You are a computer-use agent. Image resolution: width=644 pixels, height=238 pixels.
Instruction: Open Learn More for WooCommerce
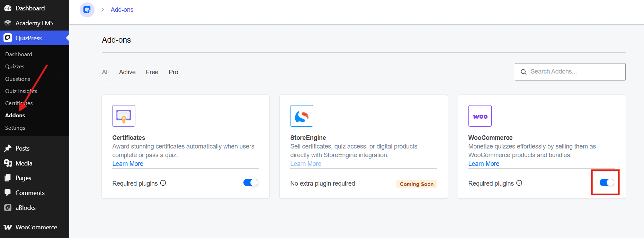(x=484, y=164)
